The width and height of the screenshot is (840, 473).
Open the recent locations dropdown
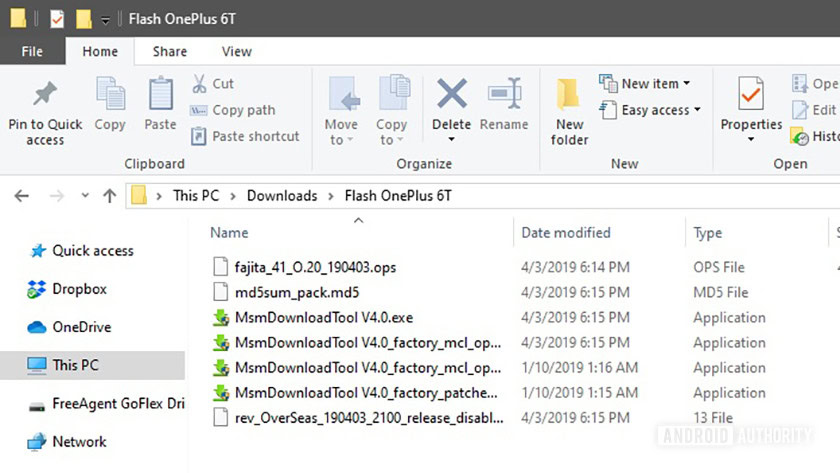point(85,196)
